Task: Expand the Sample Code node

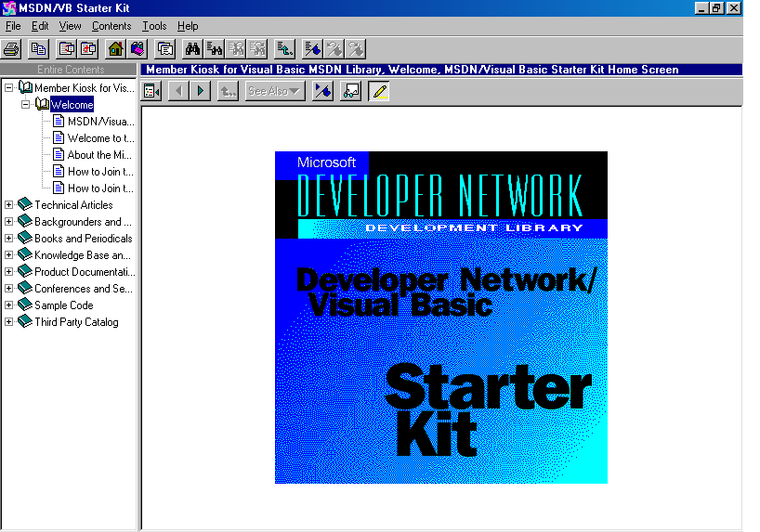Action: point(8,305)
